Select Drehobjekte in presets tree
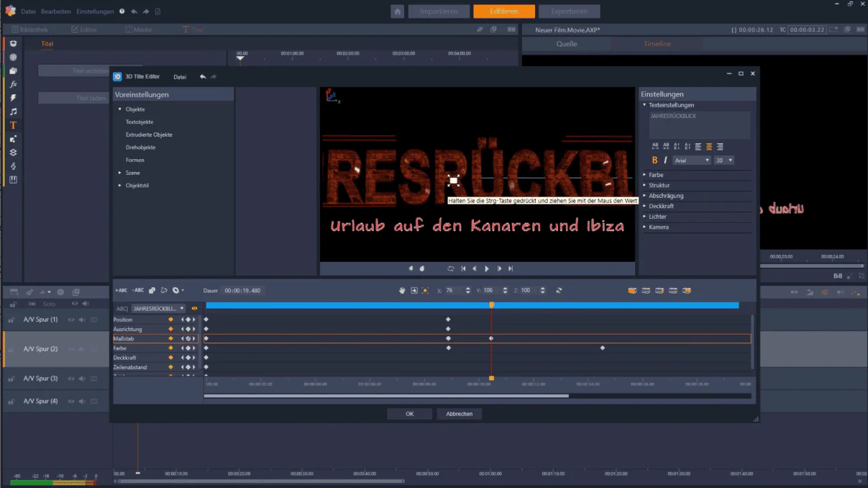Viewport: 868px width, 488px height. 141,148
